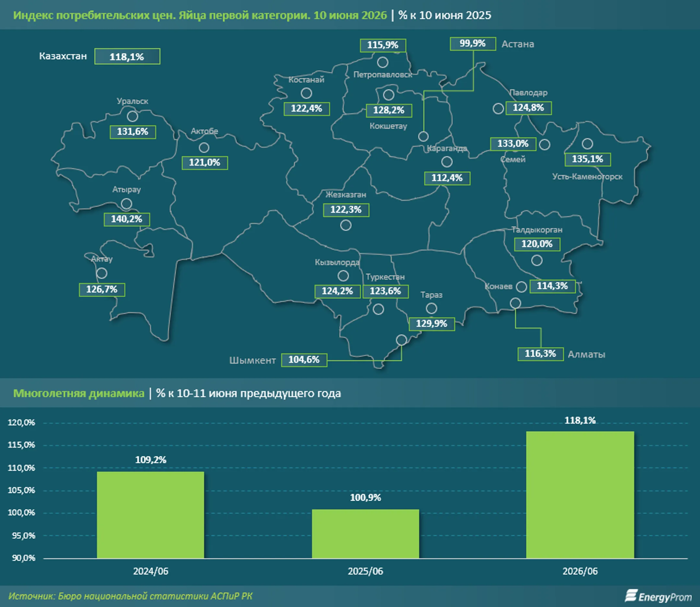Click the Taldykorgan 120,0% value box
The image size is (700, 607).
point(537,244)
